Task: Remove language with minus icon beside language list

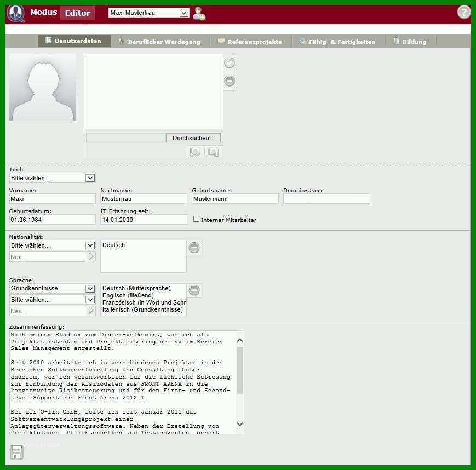Action: click(194, 290)
